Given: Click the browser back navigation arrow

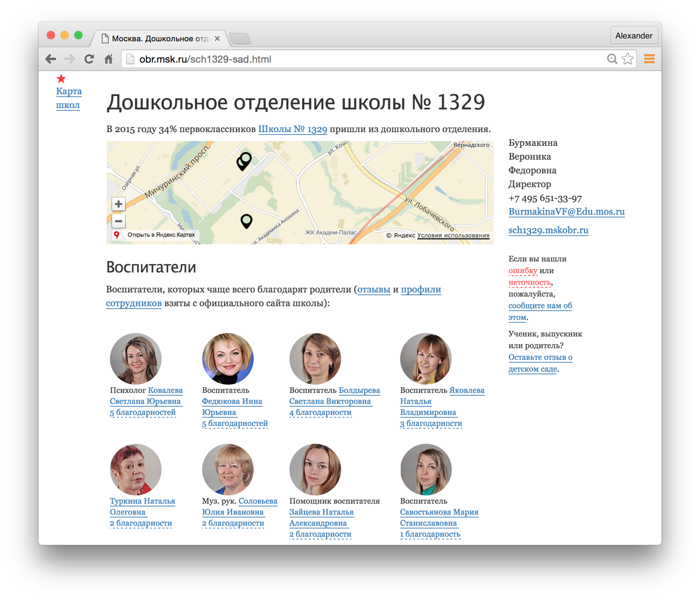Looking at the screenshot, I should pyautogui.click(x=51, y=59).
